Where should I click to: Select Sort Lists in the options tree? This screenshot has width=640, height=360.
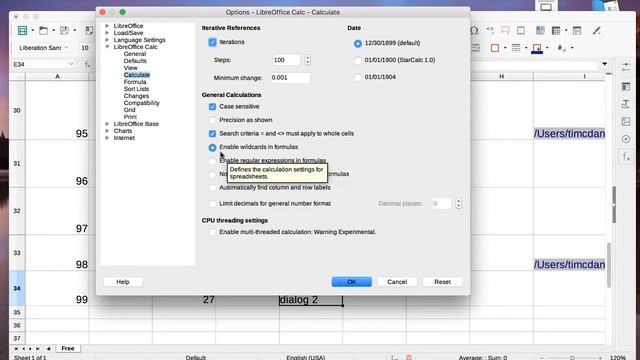[136, 89]
